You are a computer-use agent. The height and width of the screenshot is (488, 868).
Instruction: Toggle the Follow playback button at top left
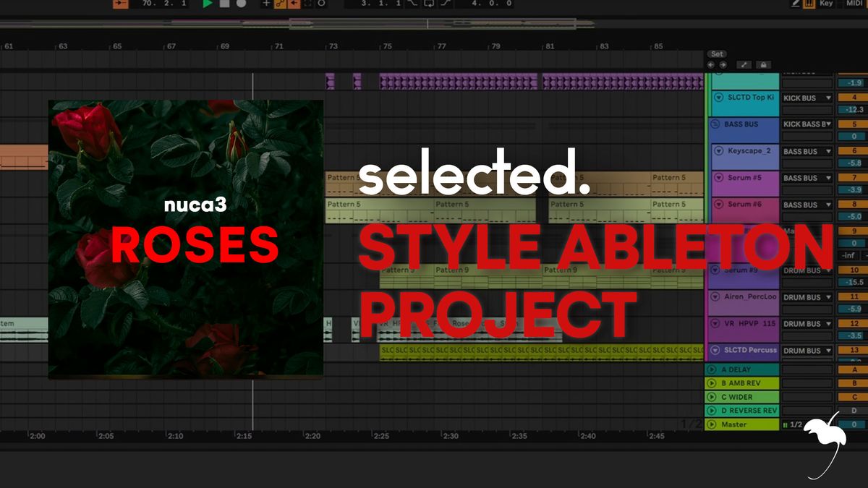(x=121, y=4)
